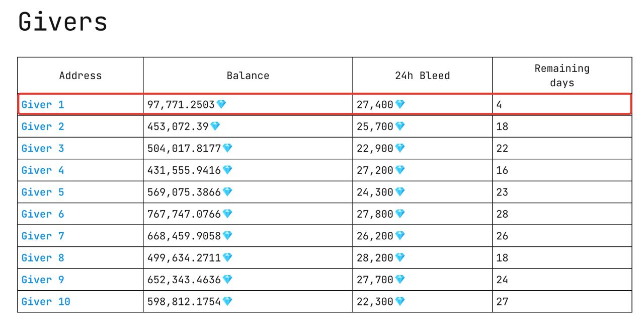644x323 pixels.
Task: Open the Giver 1 address link
Action: (43, 105)
